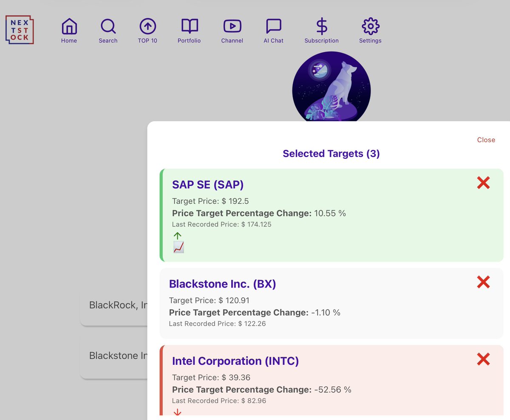Click SAP Last Recorded Price $ 174.125
This screenshot has width=510, height=420.
221,224
